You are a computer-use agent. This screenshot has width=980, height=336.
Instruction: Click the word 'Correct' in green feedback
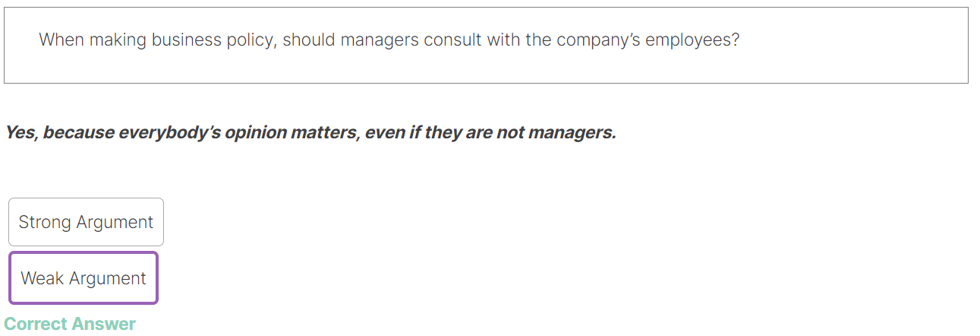pos(35,324)
